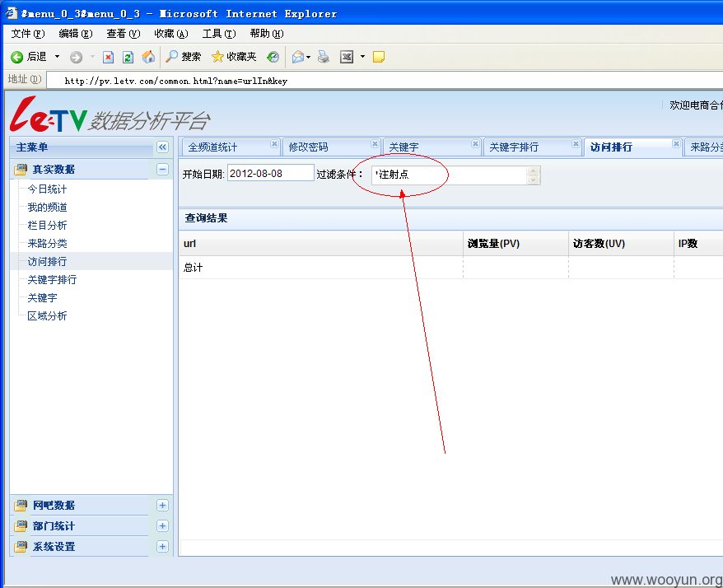
Task: Sort by the url column header
Action: 321,244
